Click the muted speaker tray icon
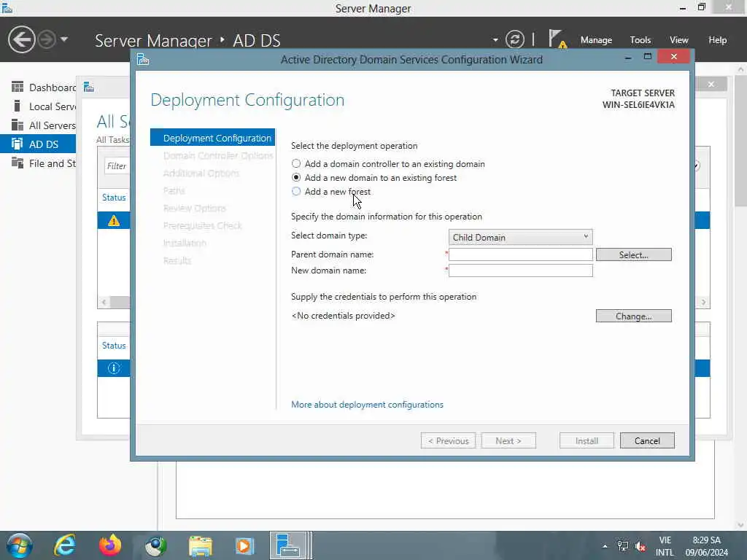 (640, 546)
